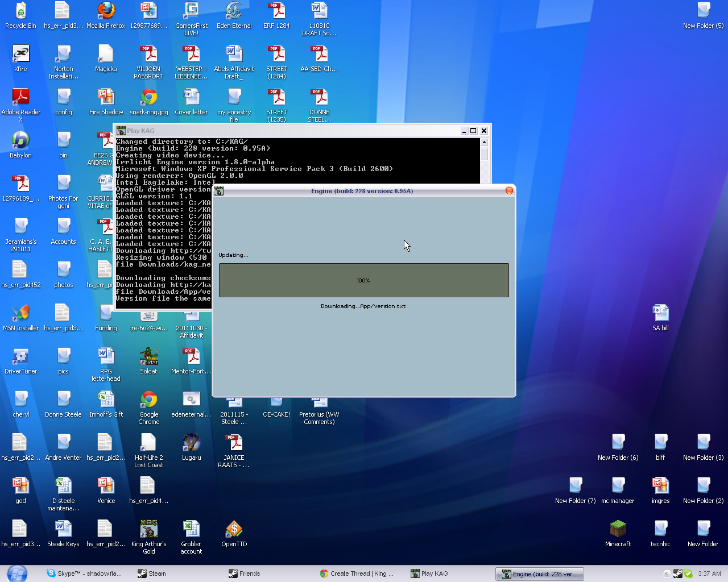This screenshot has height=582, width=728.
Task: Select the MSN Installer icon
Action: [x=20, y=318]
